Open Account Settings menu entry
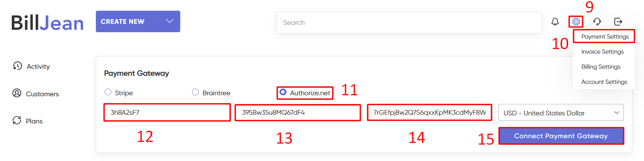Viewport: 644px width, 161px height. tap(604, 82)
